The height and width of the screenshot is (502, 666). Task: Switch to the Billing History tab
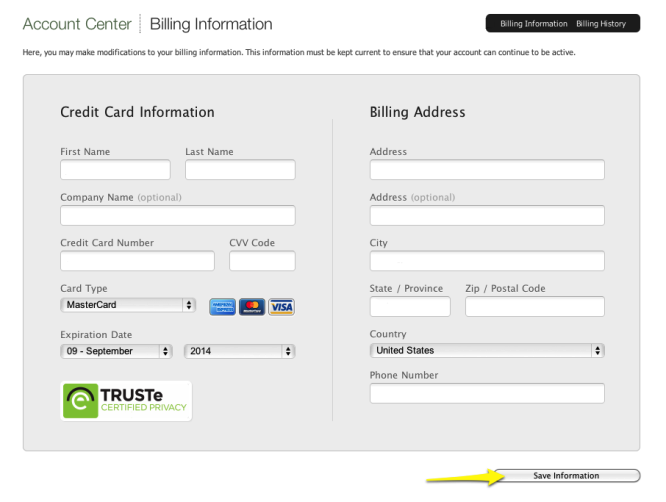[601, 23]
